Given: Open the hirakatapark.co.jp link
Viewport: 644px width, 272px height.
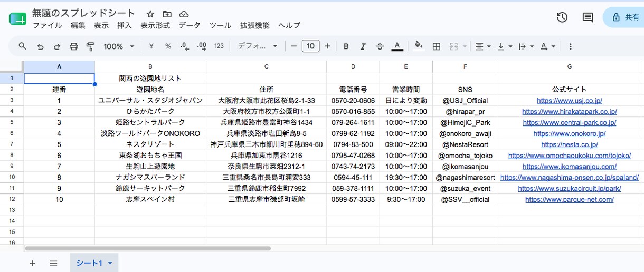Looking at the screenshot, I should point(570,111).
